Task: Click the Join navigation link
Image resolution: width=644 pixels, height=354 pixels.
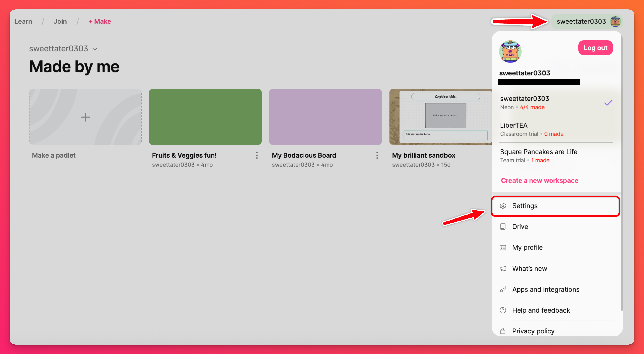Action: pos(60,22)
